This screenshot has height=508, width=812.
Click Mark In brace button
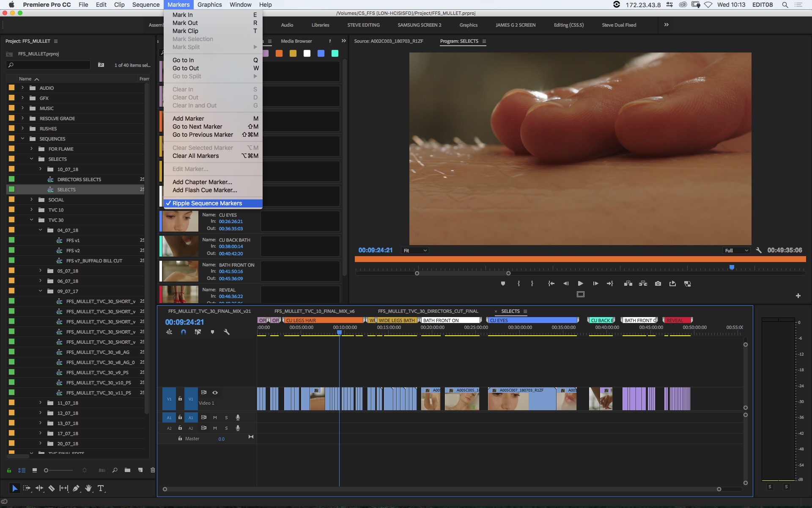[518, 284]
